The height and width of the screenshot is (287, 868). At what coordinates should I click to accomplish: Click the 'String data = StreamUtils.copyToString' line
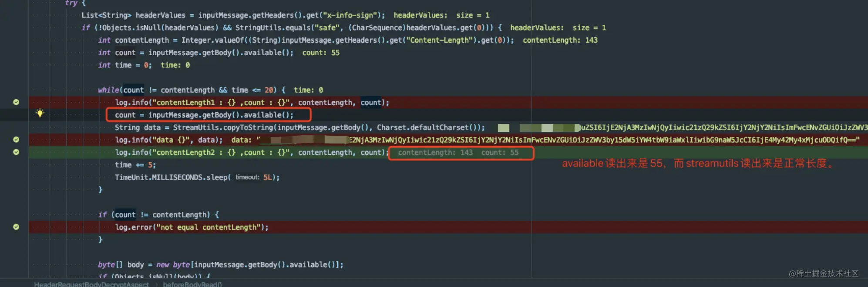[299, 127]
